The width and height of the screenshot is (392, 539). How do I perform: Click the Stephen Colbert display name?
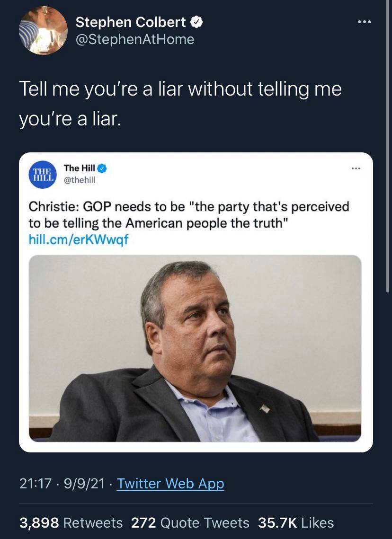[131, 22]
